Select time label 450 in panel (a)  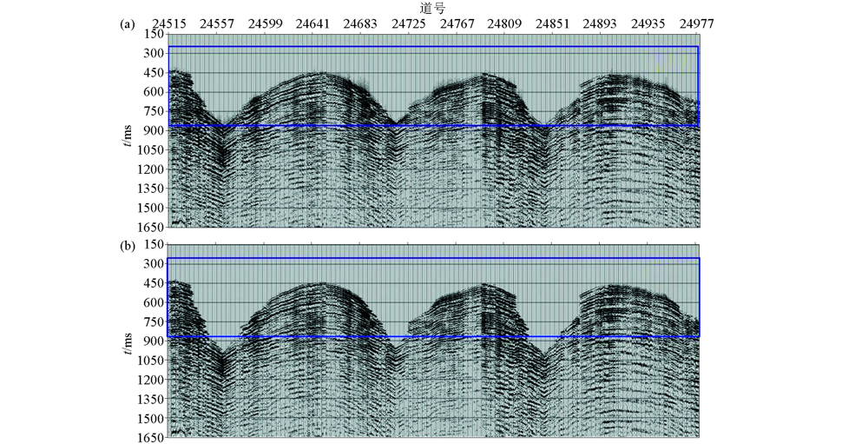coord(154,73)
